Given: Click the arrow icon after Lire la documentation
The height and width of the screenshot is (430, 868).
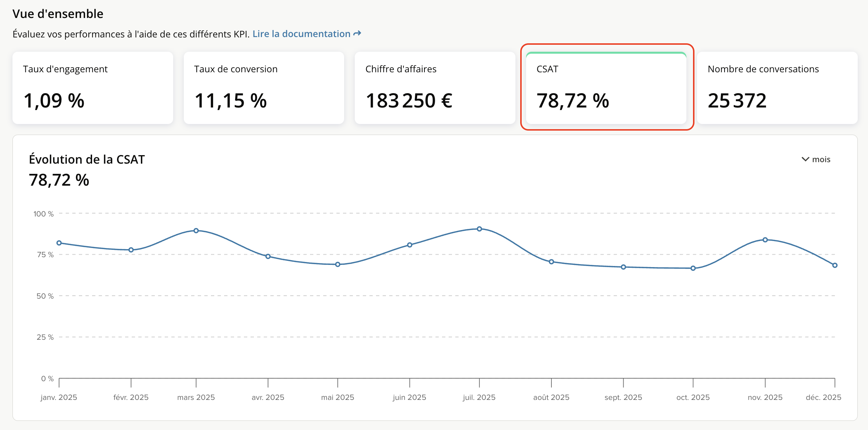Looking at the screenshot, I should click(357, 34).
